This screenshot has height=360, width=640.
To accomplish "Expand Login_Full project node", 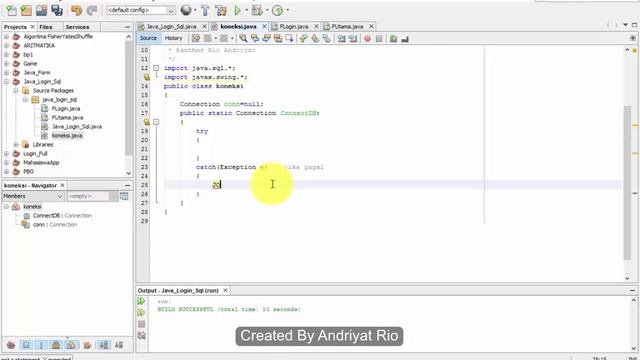I will click(6, 153).
